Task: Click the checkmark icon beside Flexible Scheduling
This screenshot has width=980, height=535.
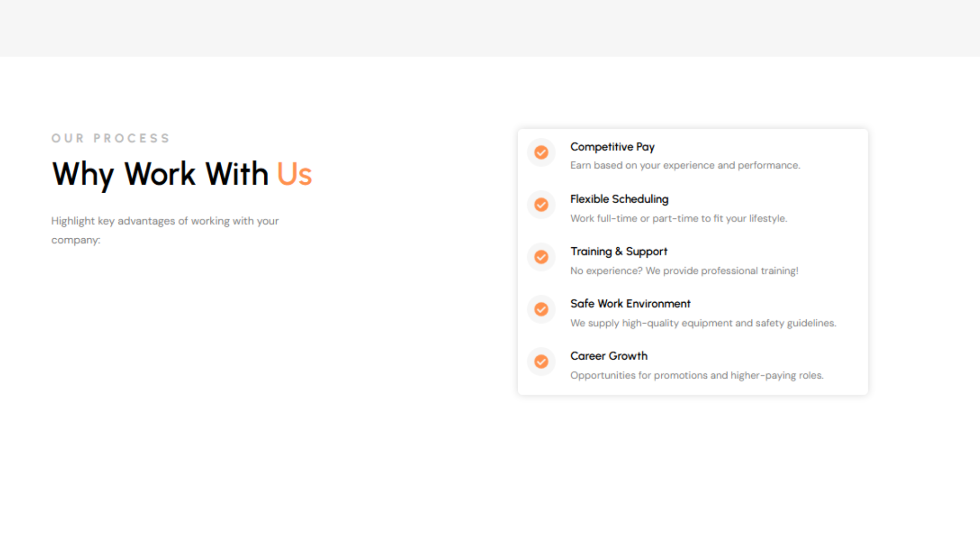Action: click(541, 205)
